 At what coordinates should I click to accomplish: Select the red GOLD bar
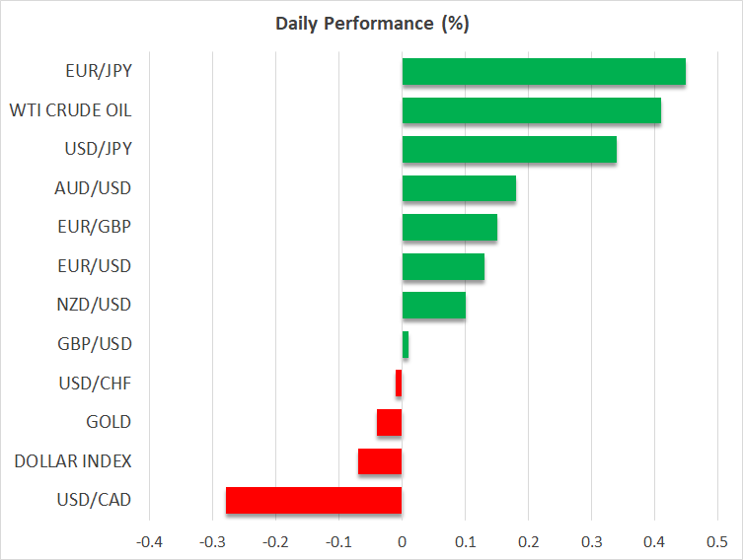390,422
